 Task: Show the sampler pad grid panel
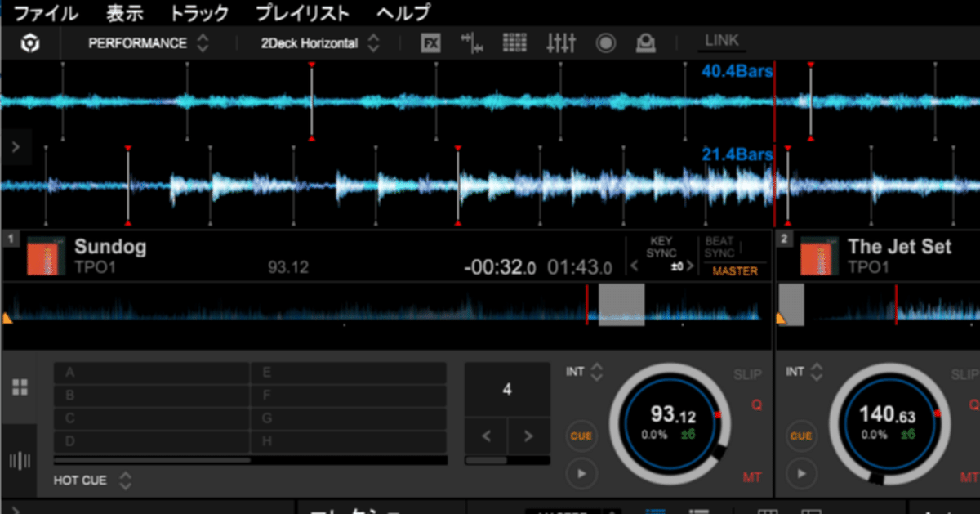(514, 43)
